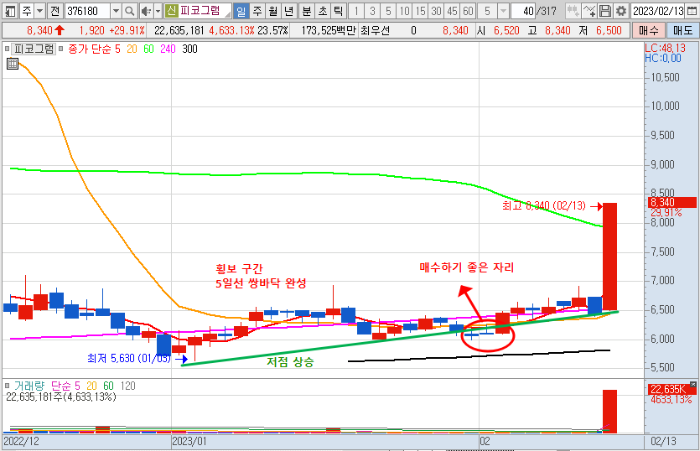Click the 02/13 date on time axis
The width and height of the screenshot is (700, 451).
[663, 442]
